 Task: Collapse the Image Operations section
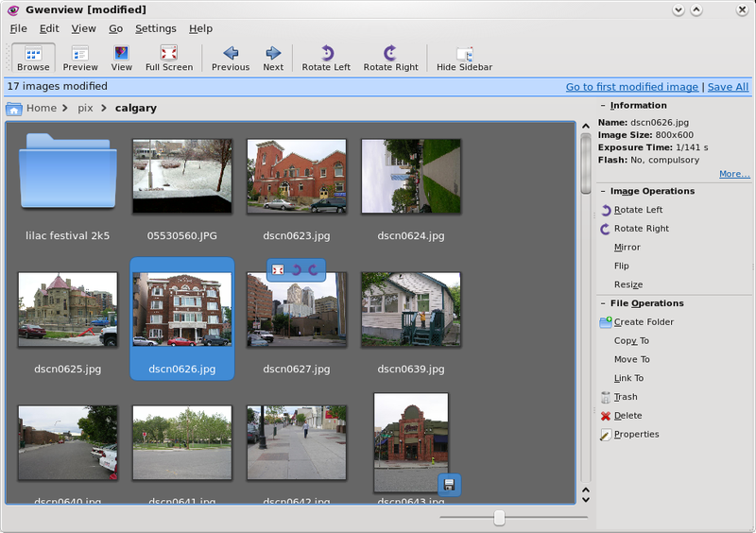pyautogui.click(x=603, y=192)
